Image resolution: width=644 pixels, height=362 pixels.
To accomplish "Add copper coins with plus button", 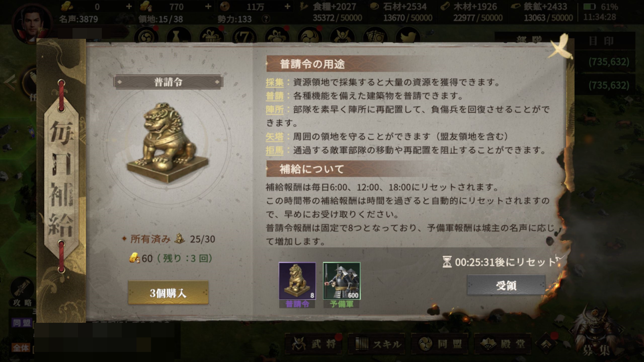I will click(x=287, y=6).
